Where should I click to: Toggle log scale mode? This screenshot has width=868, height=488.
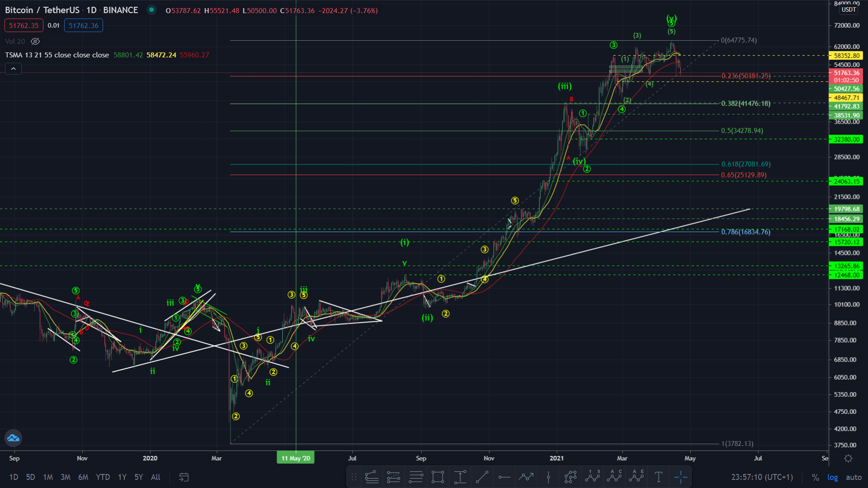[x=832, y=477]
